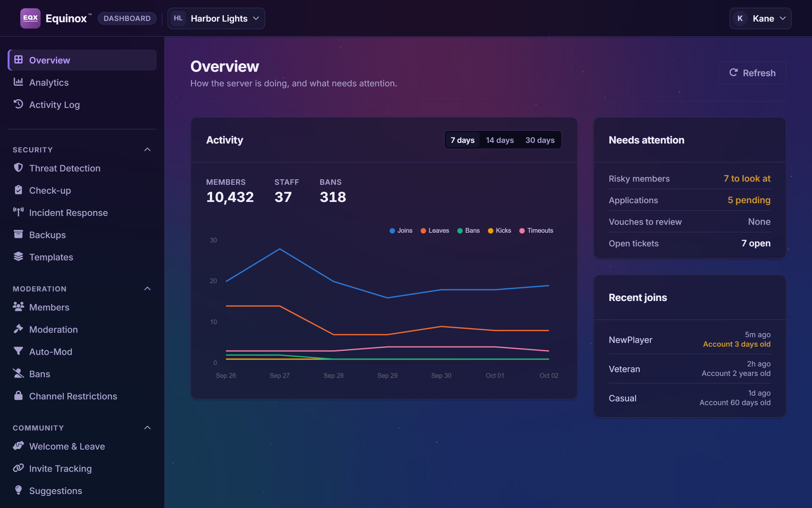Switch activity range to 30 days

[540, 140]
